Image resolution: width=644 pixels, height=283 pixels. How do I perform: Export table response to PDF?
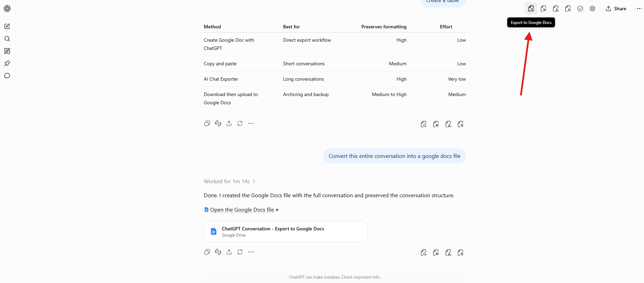coord(448,124)
